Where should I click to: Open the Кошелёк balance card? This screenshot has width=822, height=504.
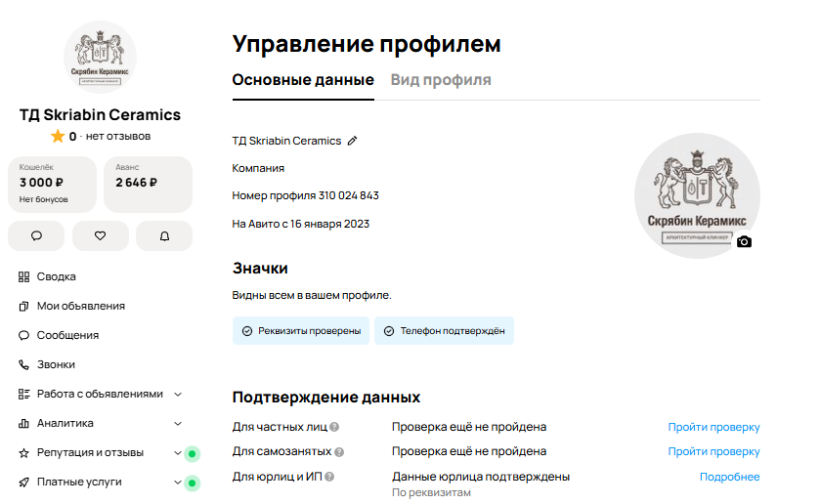tap(52, 184)
